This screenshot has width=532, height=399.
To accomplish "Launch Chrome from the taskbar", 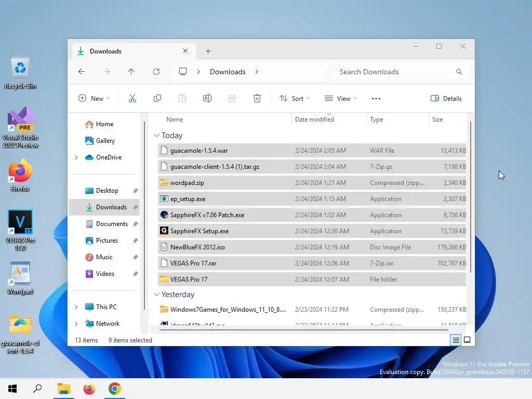I will 115,389.
